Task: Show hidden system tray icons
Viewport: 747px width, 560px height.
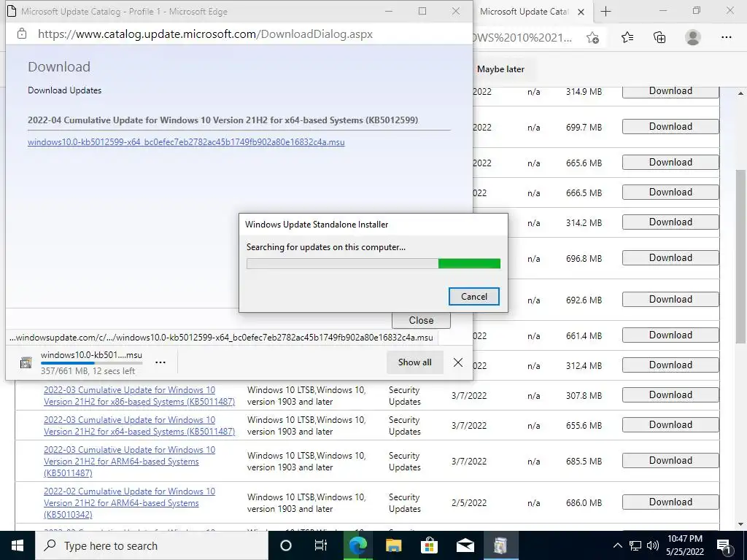Action: pyautogui.click(x=617, y=545)
